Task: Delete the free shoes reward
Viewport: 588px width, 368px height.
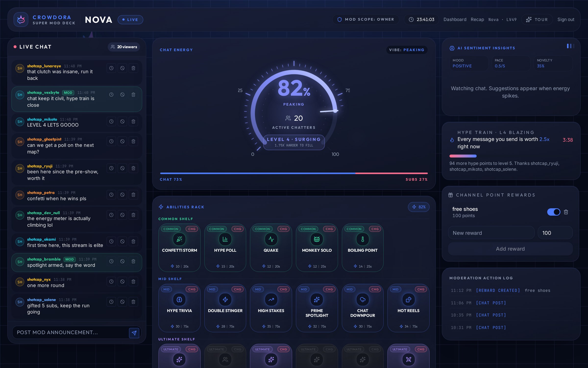Action: [566, 212]
